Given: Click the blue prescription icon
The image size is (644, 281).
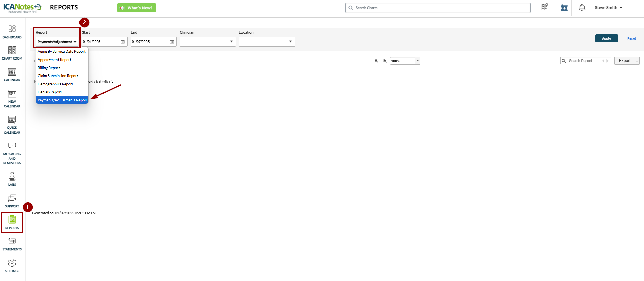Looking at the screenshot, I should [x=564, y=8].
